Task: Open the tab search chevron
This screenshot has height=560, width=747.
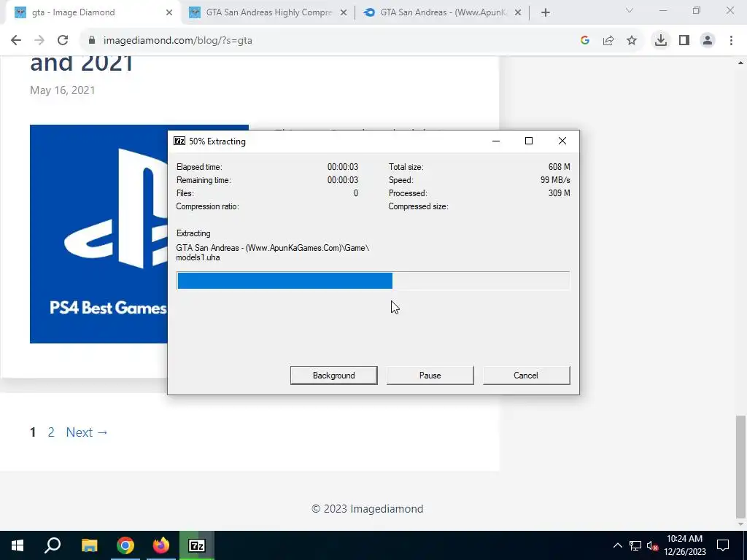Action: pyautogui.click(x=630, y=10)
